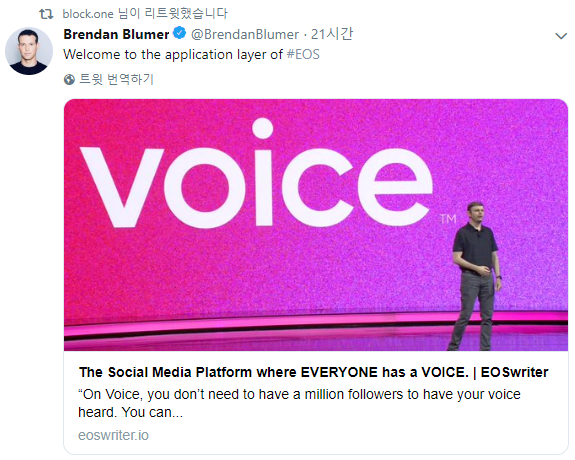Image resolution: width=575 pixels, height=460 pixels.
Task: Click the Brendan Blumer display name
Action: tap(116, 34)
